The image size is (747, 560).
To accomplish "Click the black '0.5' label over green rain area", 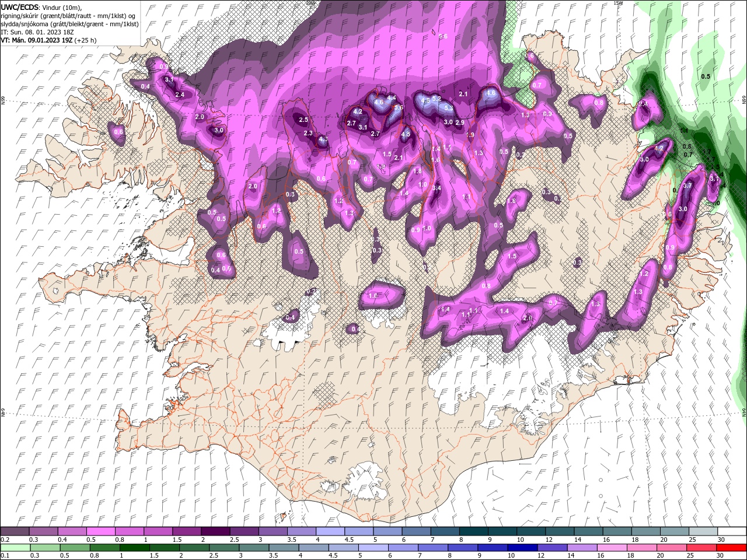I will 706,76.
